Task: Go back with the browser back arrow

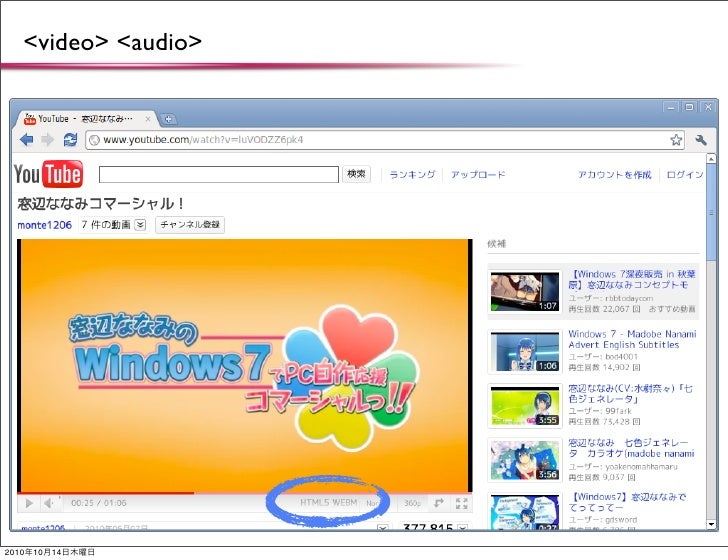Action: coord(26,139)
